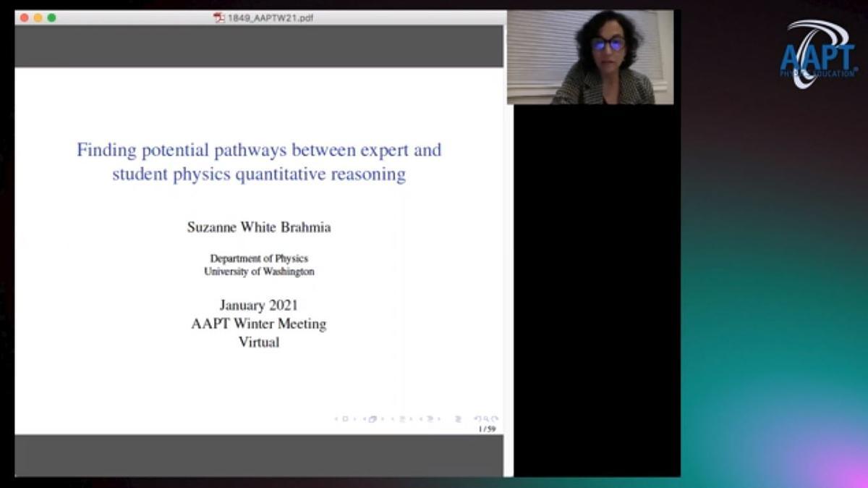The height and width of the screenshot is (488, 868).
Task: Click the frame icon in Beamer navigation bar
Action: click(373, 418)
